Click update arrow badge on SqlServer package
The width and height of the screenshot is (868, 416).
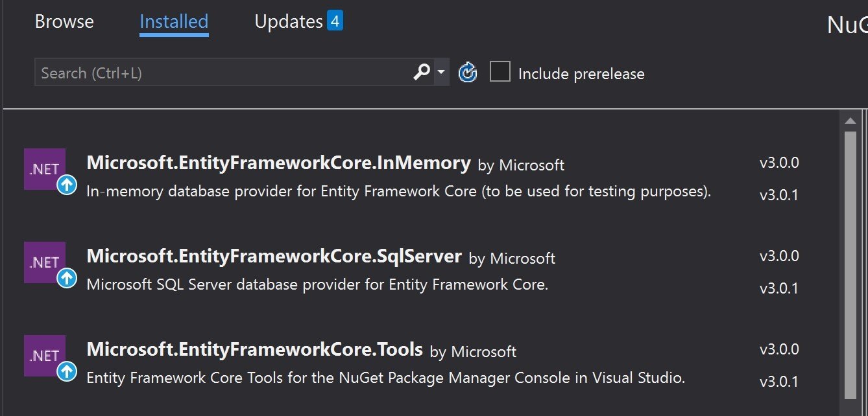click(x=66, y=279)
